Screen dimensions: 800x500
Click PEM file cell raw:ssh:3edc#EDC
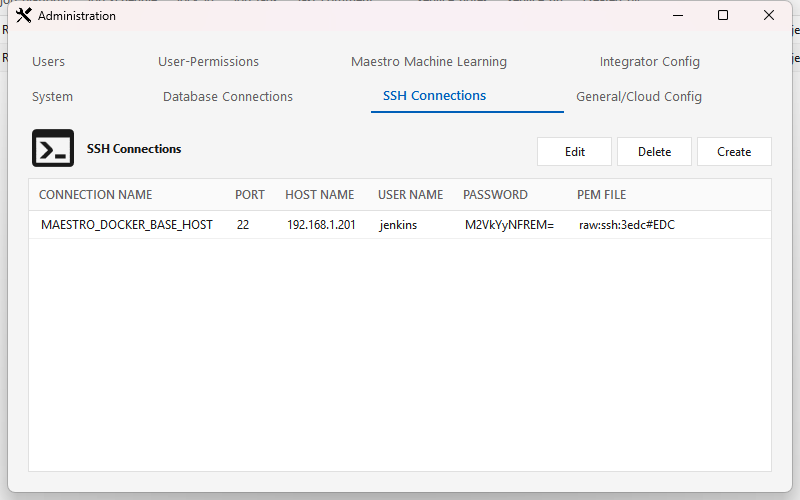pyautogui.click(x=627, y=225)
